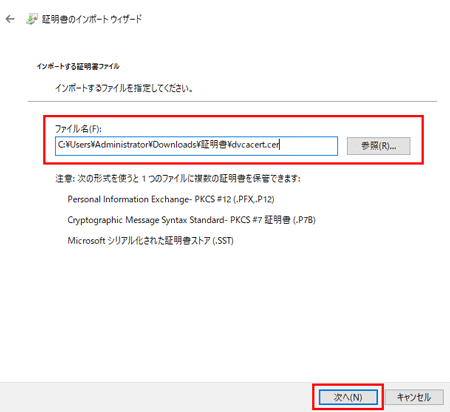Click the インポートするファイルを指定してください instruction text

pos(124,88)
